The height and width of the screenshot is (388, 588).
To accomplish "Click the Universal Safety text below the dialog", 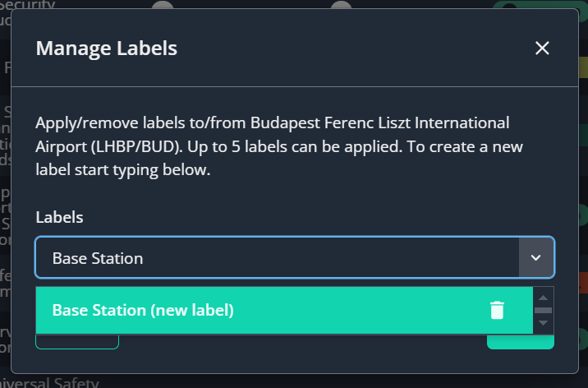I will [49, 382].
